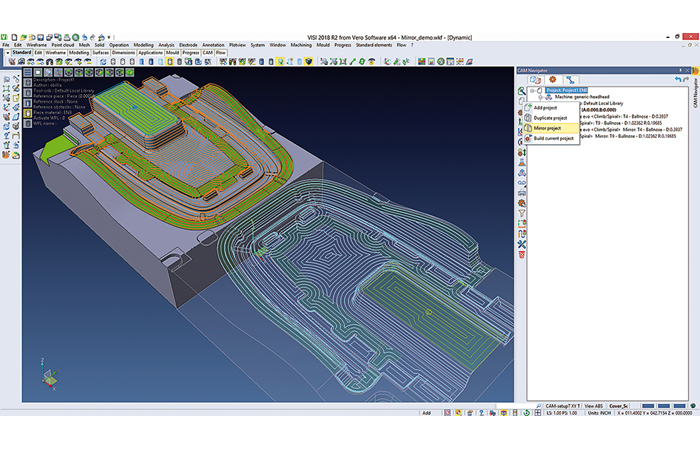Open the orange gear tab in CAM Navigator
This screenshot has width=700, height=450.
point(551,79)
